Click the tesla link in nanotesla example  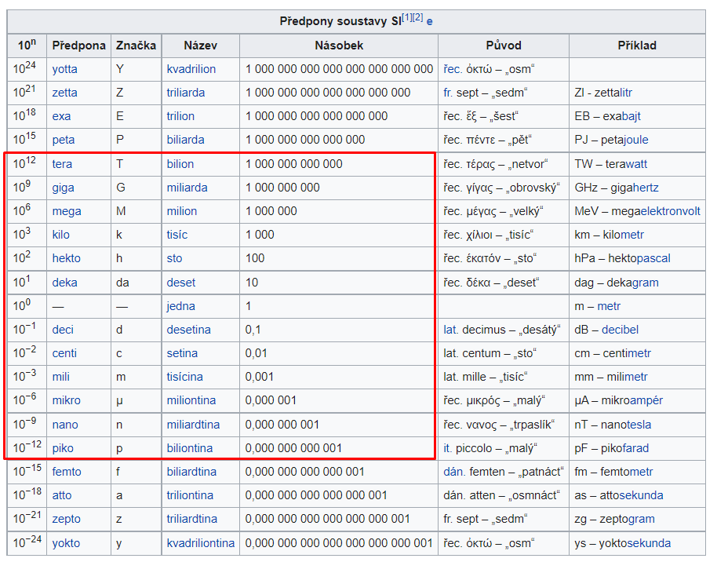click(x=635, y=425)
